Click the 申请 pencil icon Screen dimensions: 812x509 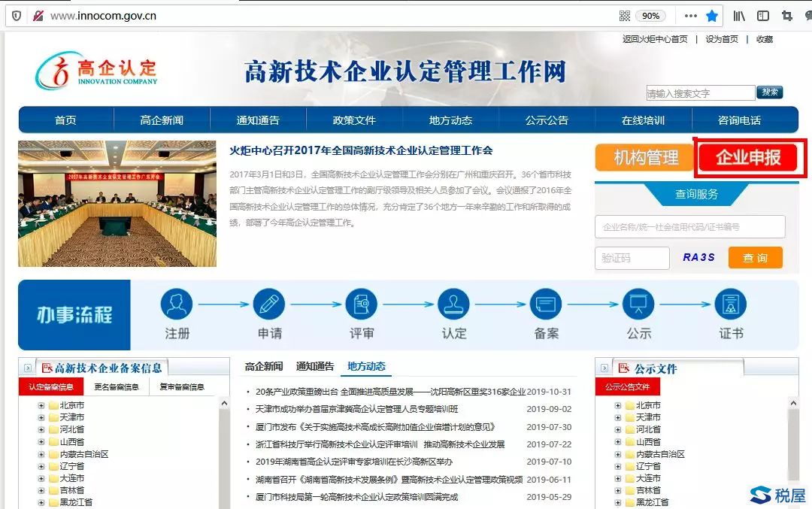point(269,307)
